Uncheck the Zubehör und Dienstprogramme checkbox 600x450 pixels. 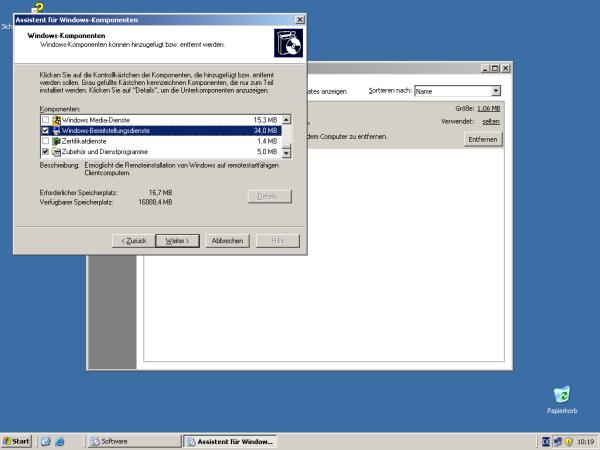[45, 152]
